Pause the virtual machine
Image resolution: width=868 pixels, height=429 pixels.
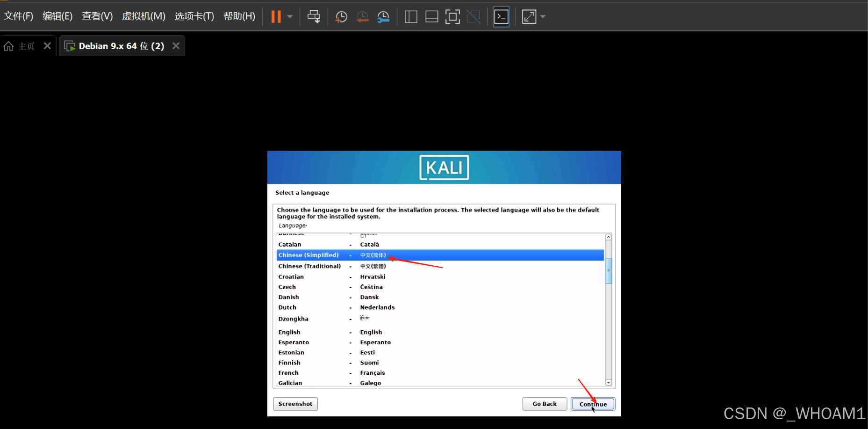click(276, 17)
